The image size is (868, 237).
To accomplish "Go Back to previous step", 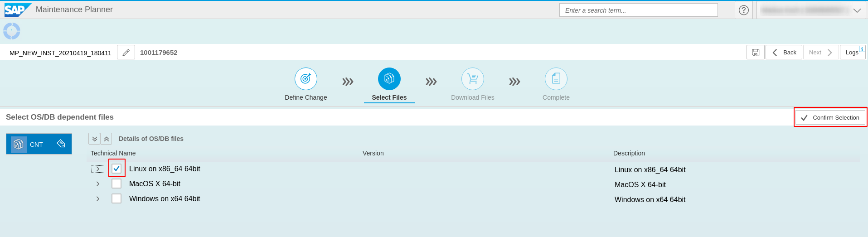I will tap(784, 52).
